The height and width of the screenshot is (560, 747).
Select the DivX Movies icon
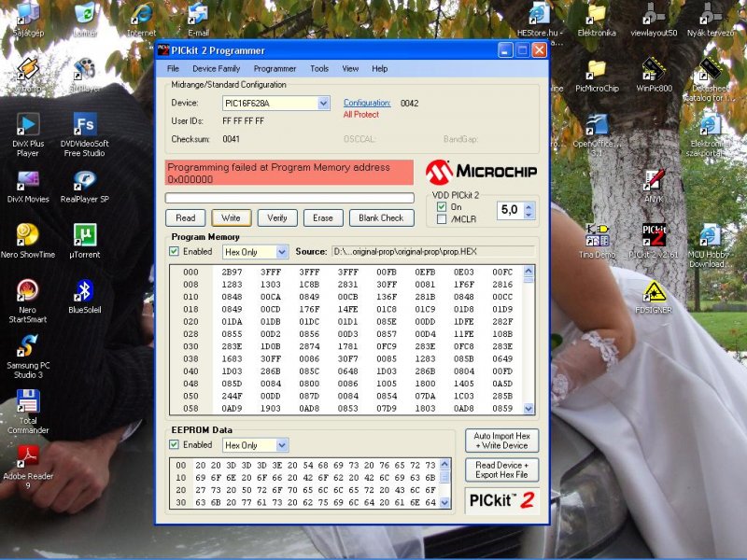tap(28, 186)
